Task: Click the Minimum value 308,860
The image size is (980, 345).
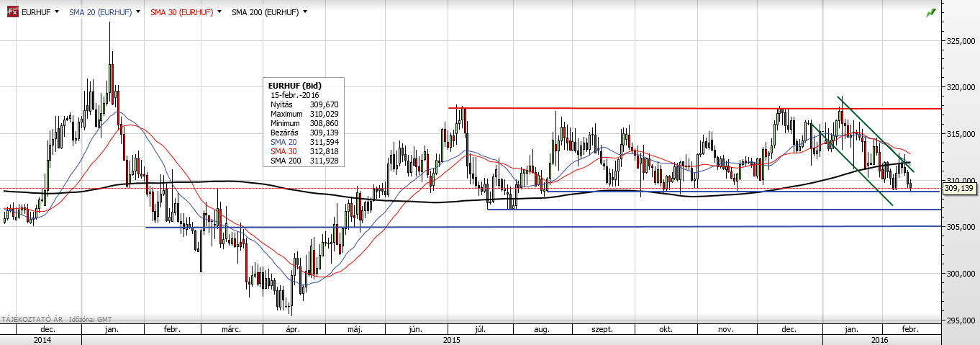Action: tap(325, 123)
